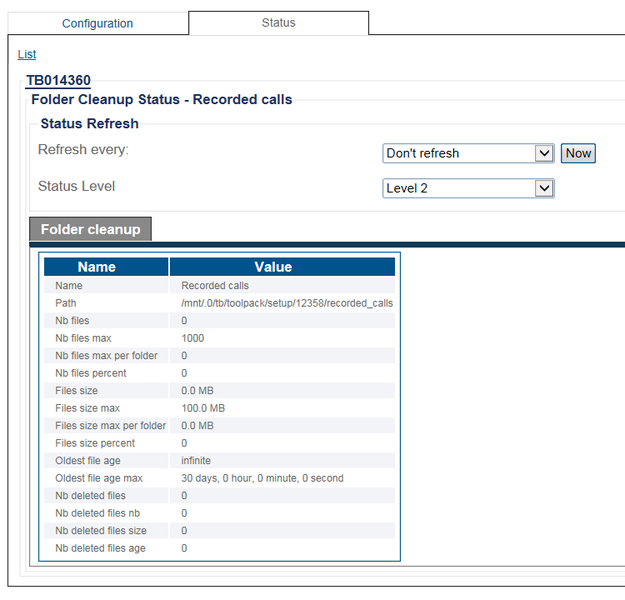This screenshot has width=625, height=600.
Task: Click the "Nb deleted files size" label
Action: [x=101, y=531]
